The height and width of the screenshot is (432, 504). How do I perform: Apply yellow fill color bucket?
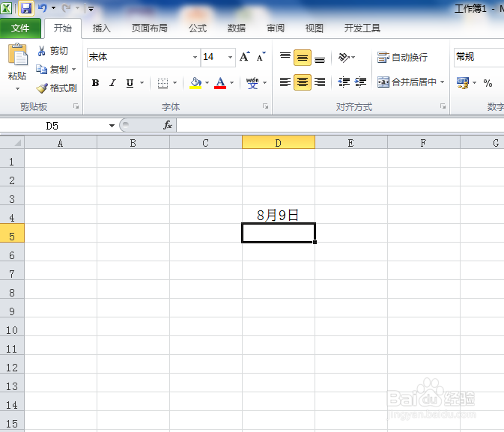195,83
